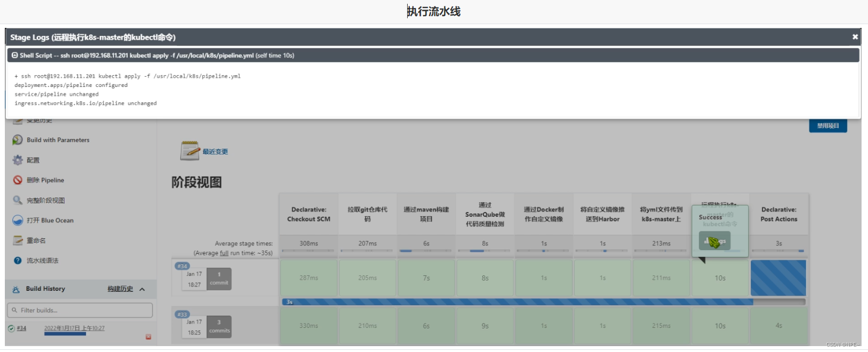This screenshot has width=868, height=352.
Task: Click the ingress.networking.k8s.io/pipeline unchanged log line
Action: coord(85,104)
